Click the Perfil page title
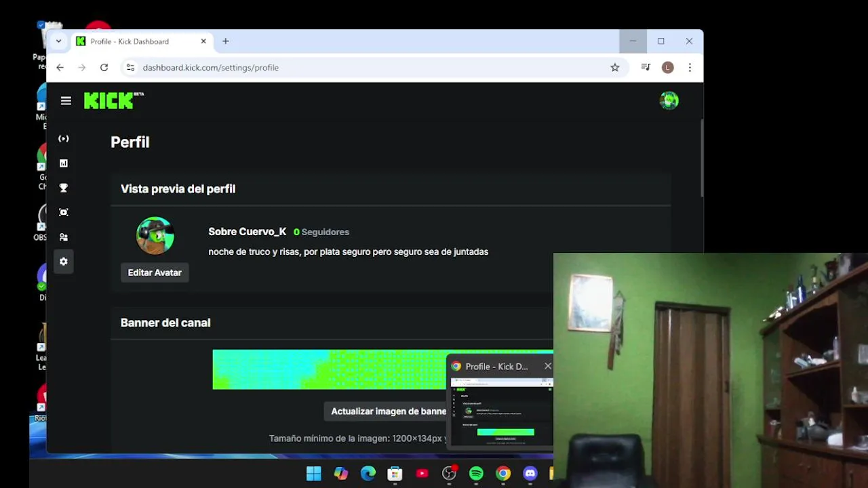The width and height of the screenshot is (868, 488). (130, 142)
